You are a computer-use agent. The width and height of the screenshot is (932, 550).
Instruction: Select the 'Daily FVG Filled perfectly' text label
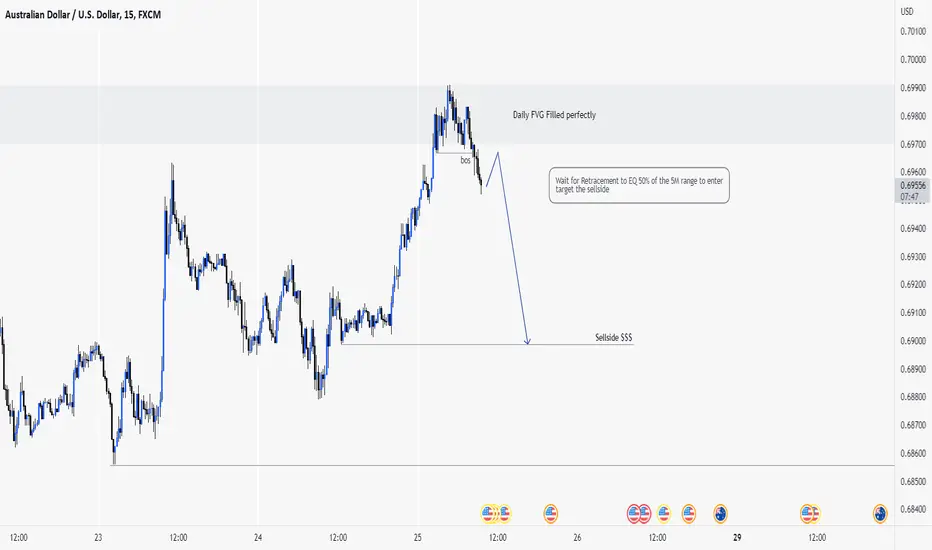554,115
